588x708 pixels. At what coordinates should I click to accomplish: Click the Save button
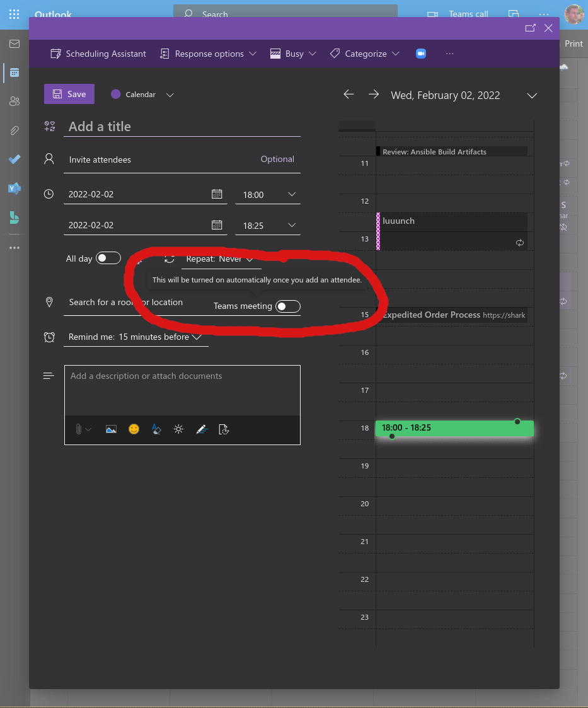(69, 94)
